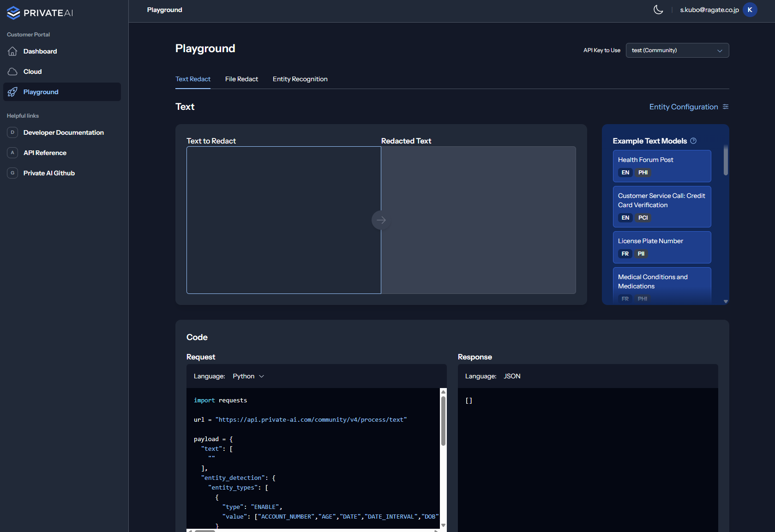The width and height of the screenshot is (775, 532).
Task: Click the PII tag on License Plate Number
Action: tap(641, 254)
